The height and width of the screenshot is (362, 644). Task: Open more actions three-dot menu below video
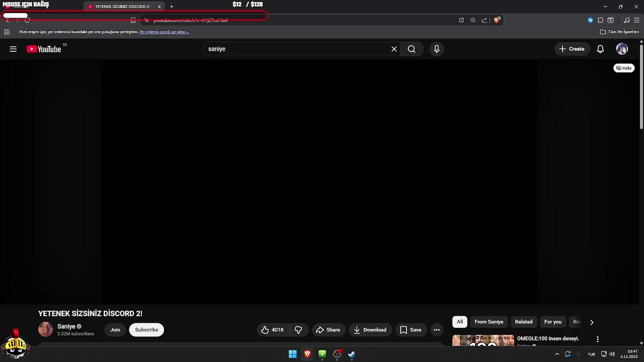tap(437, 330)
